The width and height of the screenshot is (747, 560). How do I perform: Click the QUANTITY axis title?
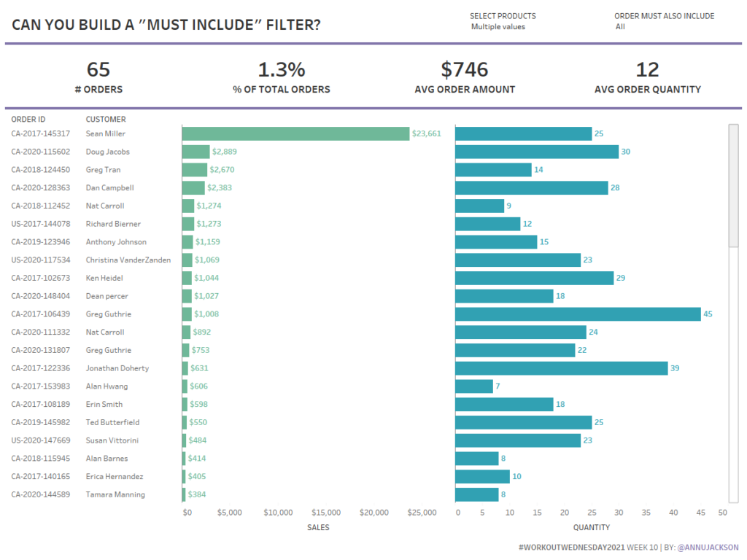[591, 527]
